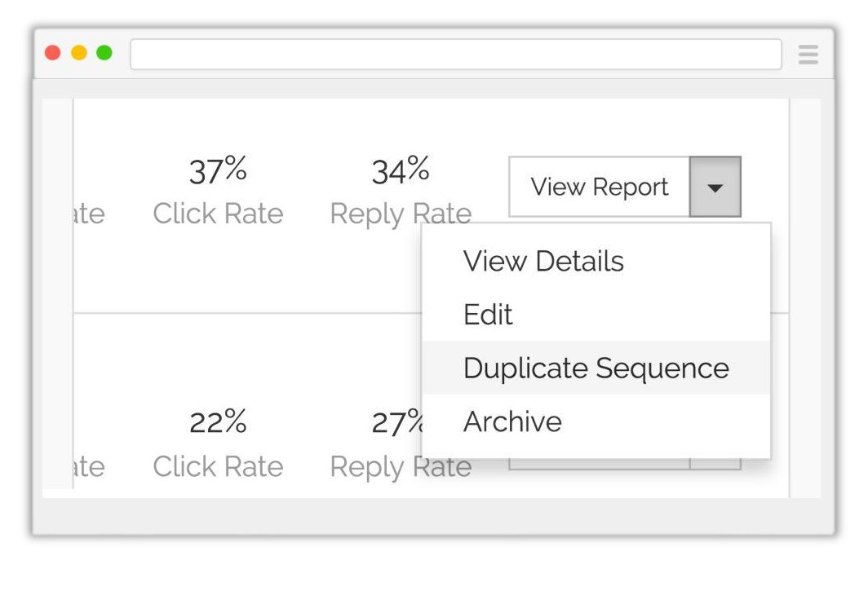Image resolution: width=868 pixels, height=591 pixels.
Task: Click the View Report button
Action: pos(600,187)
